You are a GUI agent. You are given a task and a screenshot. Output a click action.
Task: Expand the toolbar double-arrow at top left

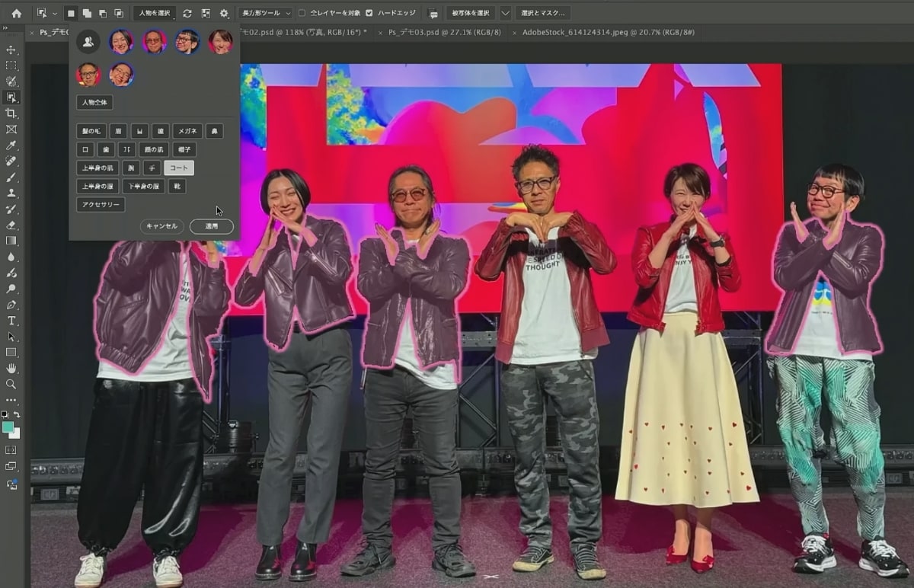[5, 27]
